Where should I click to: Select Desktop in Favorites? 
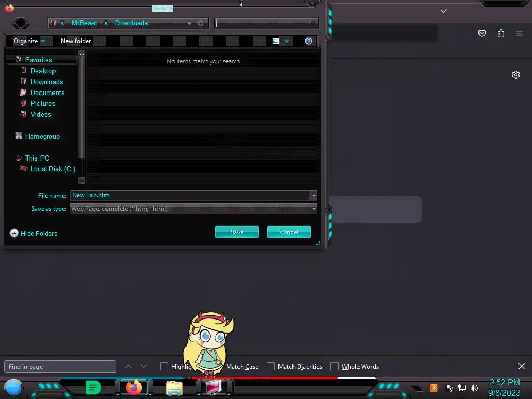(x=43, y=71)
